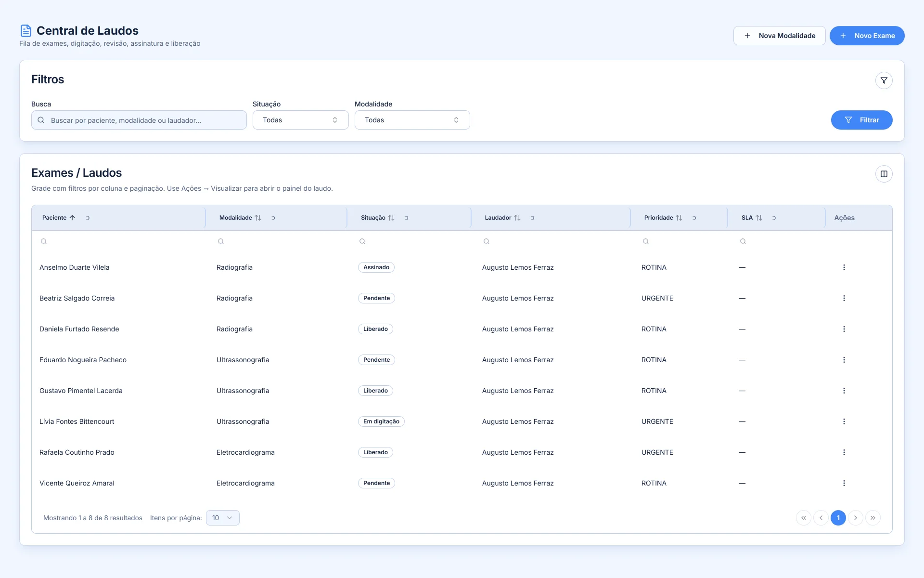Screen dimensions: 924x578
Task: Go to the last page
Action: 873,518
